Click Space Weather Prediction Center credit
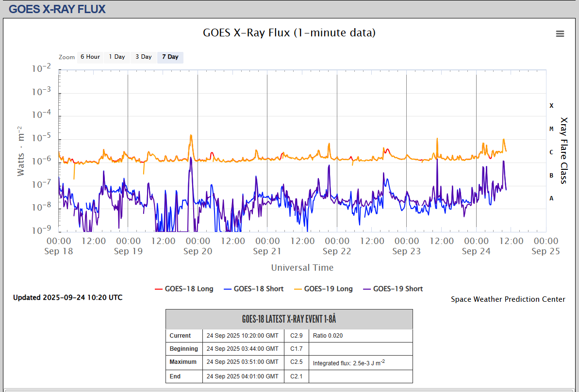The image size is (579, 392). [x=508, y=299]
